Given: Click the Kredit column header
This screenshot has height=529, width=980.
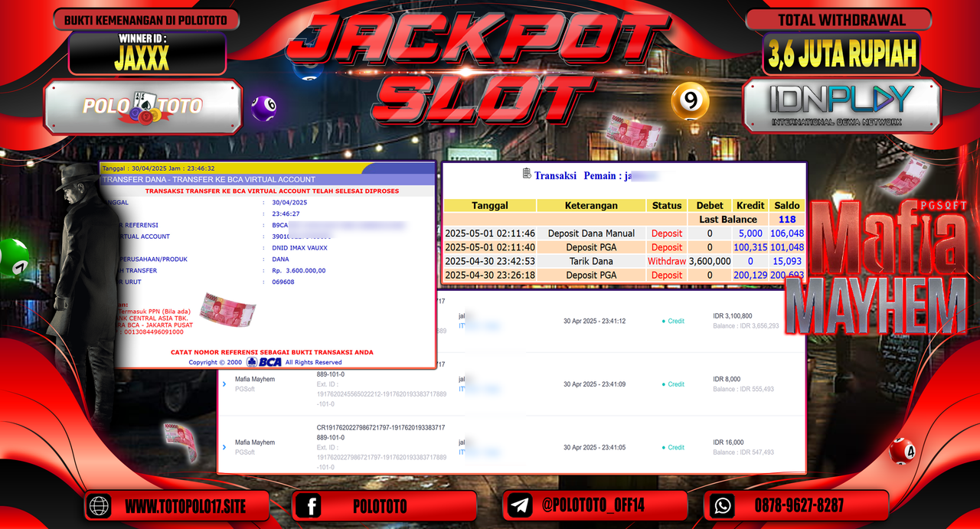Looking at the screenshot, I should [x=750, y=205].
